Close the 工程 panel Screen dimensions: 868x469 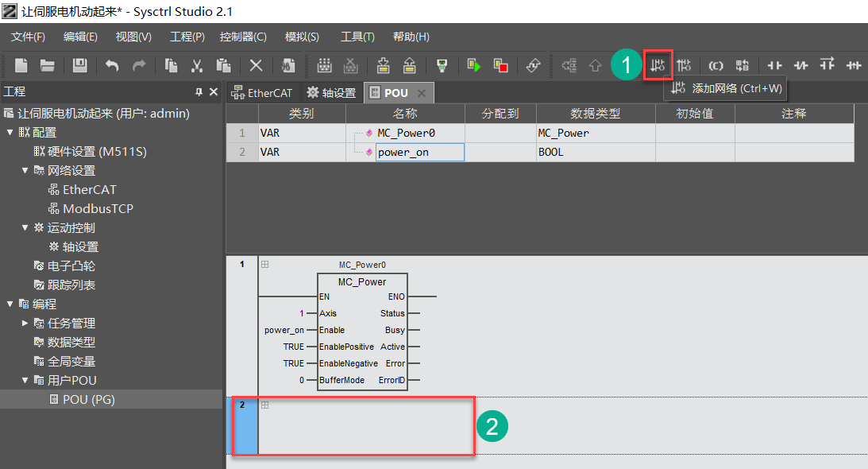213,91
